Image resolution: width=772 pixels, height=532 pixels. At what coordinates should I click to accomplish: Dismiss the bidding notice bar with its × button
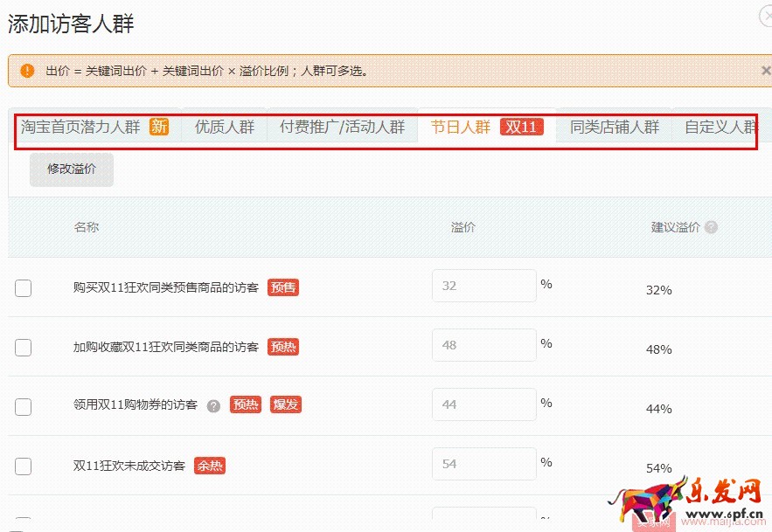(x=765, y=71)
